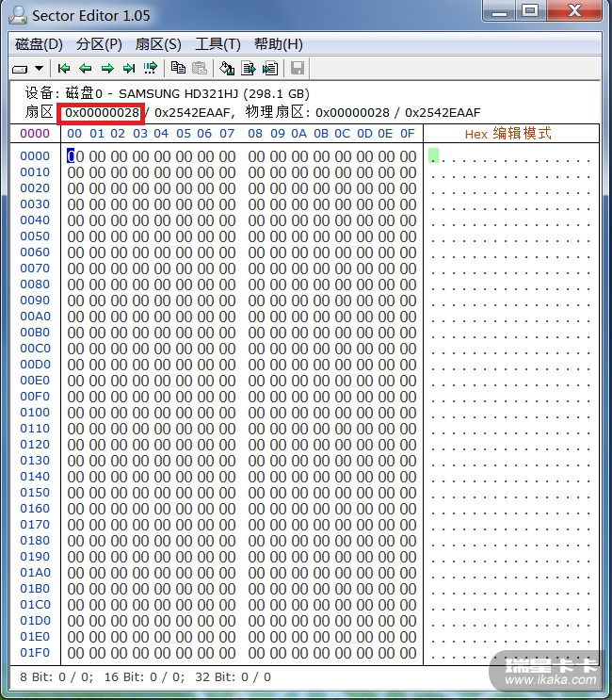Viewport: 612px width, 700px height.
Task: Jump to the first sector
Action: pyautogui.click(x=64, y=68)
